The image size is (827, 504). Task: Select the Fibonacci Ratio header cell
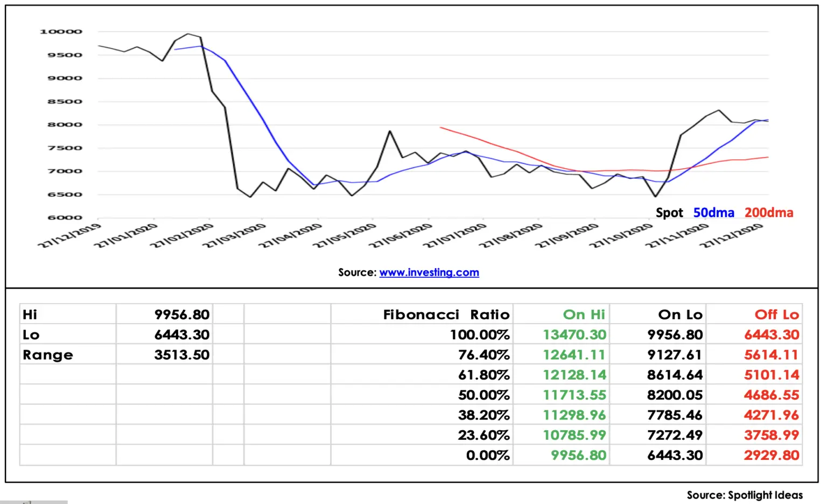pyautogui.click(x=422, y=314)
